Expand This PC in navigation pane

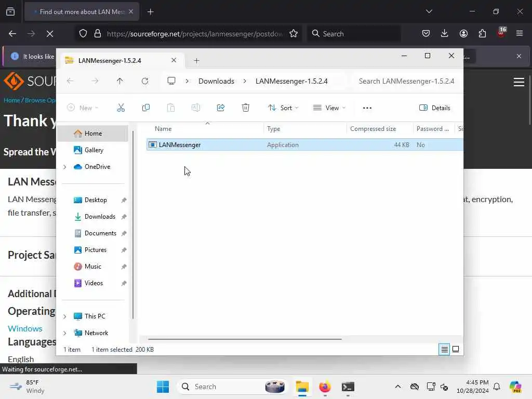click(65, 316)
